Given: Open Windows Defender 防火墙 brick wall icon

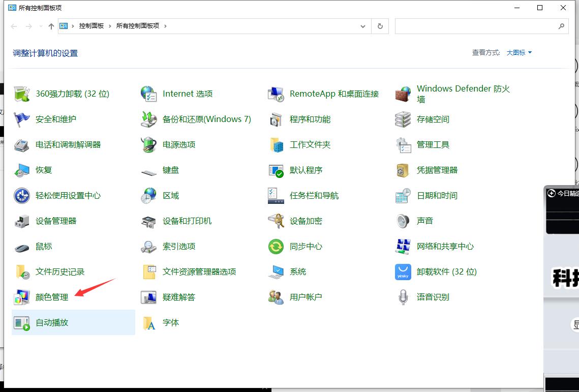Looking at the screenshot, I should click(403, 94).
